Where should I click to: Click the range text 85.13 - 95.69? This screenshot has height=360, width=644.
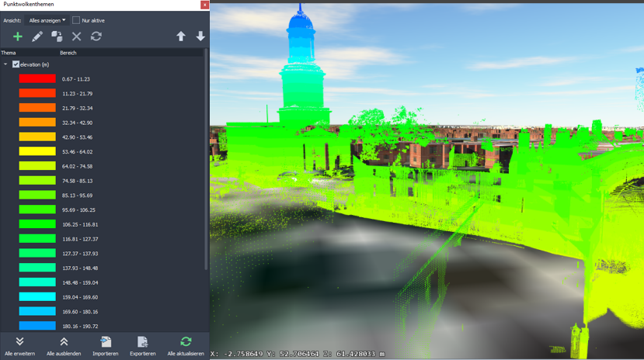tap(77, 196)
